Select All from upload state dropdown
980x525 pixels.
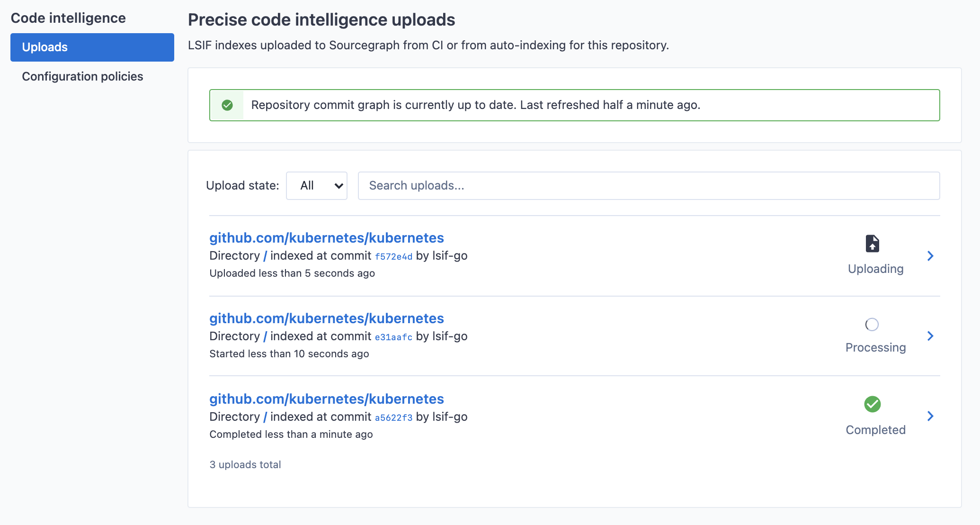[x=318, y=185]
